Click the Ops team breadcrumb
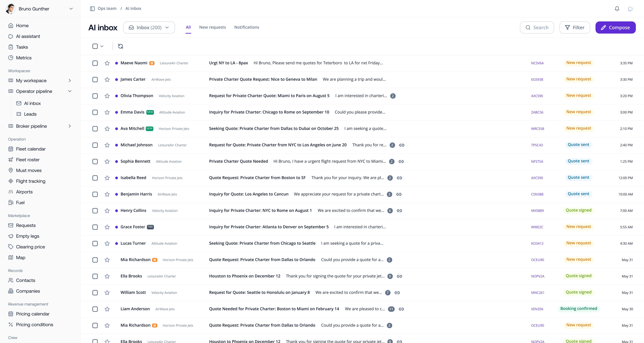This screenshot has height=343, width=644. (107, 9)
